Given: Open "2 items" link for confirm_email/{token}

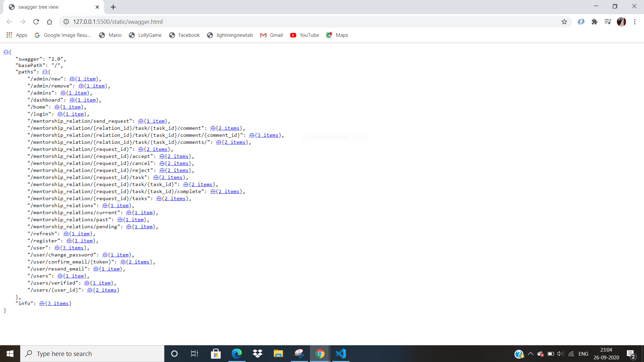Looking at the screenshot, I should tap(139, 262).
